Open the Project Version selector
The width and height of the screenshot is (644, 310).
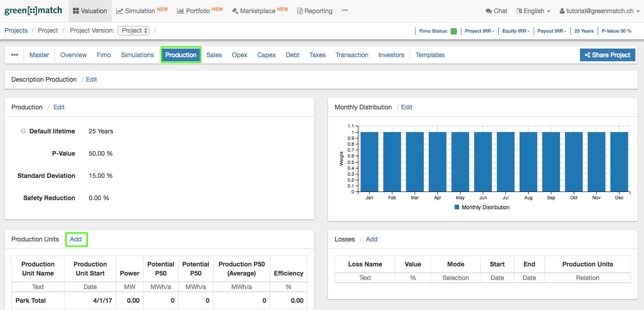click(133, 30)
